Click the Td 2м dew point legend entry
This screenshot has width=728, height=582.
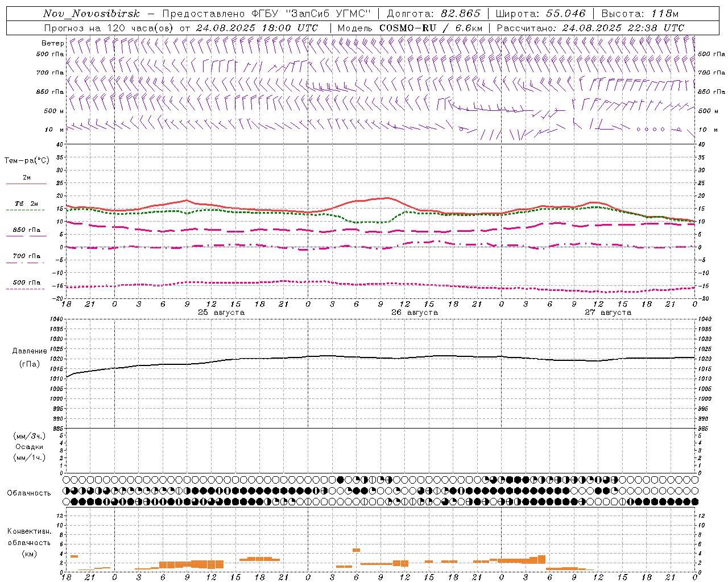tap(27, 203)
